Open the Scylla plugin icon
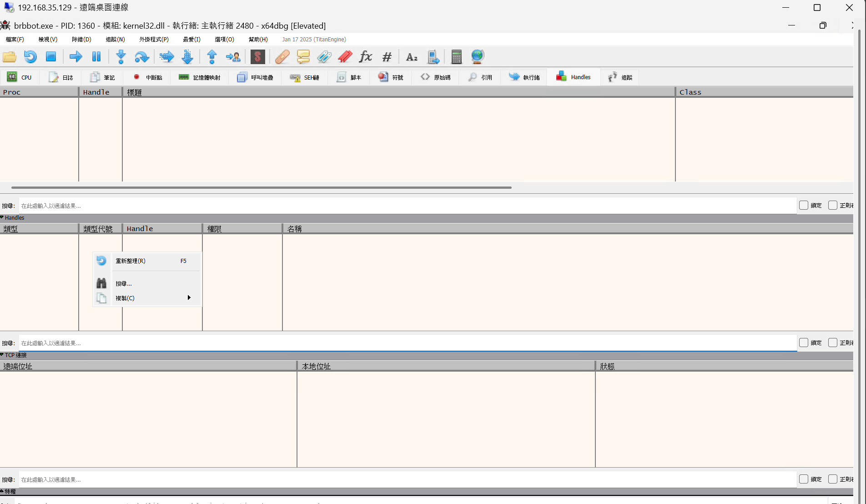Viewport: 866px width, 504px height. (257, 57)
